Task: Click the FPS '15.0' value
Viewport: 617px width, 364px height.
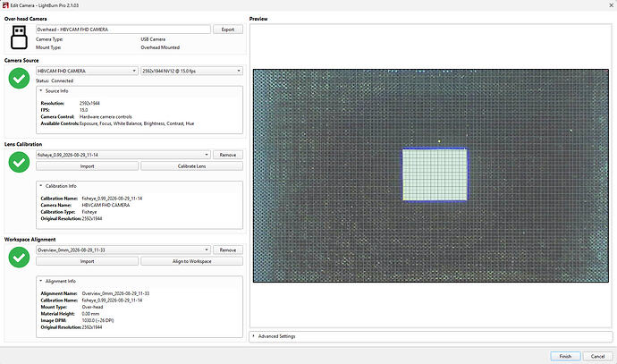Action: pos(83,110)
